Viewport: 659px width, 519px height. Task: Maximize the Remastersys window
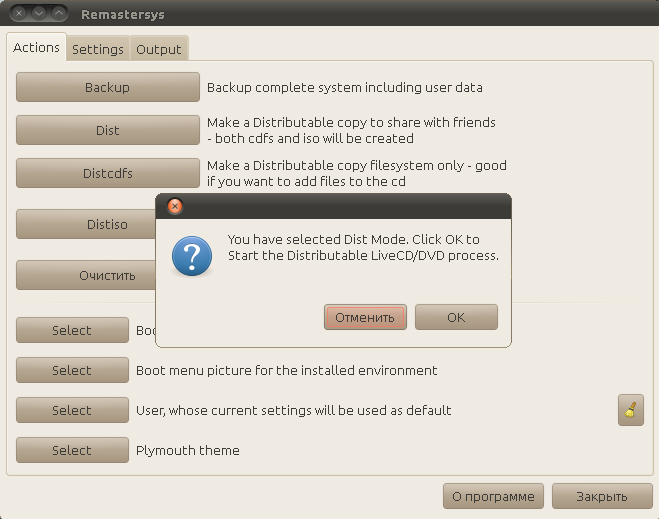pos(59,14)
